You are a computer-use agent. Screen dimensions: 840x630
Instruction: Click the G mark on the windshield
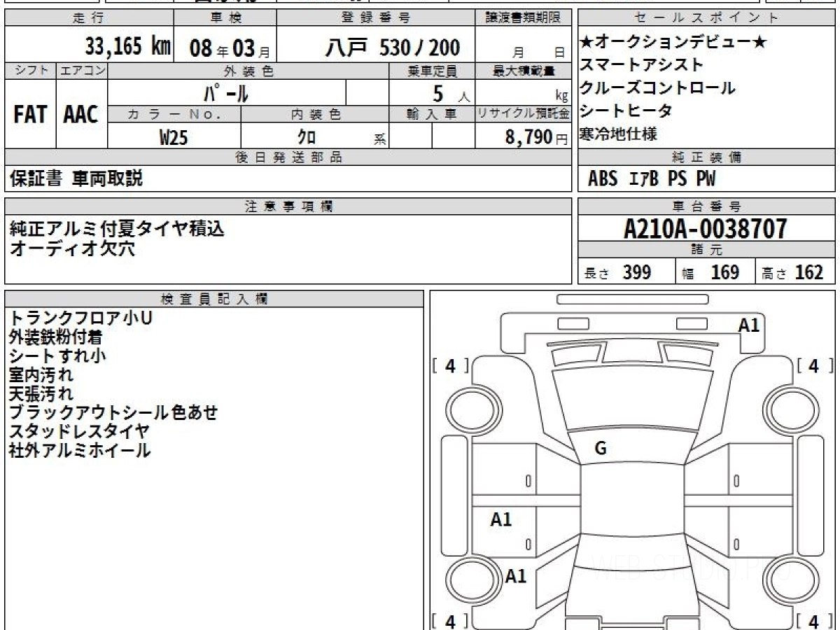[600, 449]
